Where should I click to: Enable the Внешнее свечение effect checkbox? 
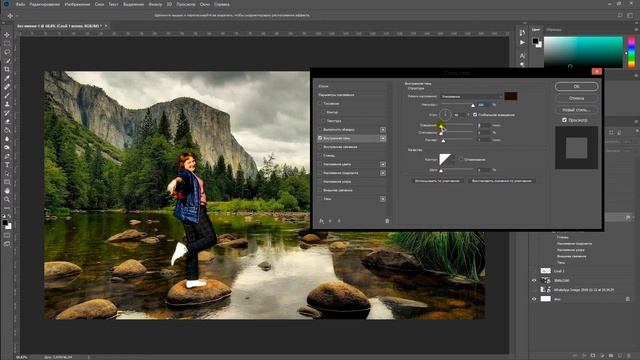(320, 190)
